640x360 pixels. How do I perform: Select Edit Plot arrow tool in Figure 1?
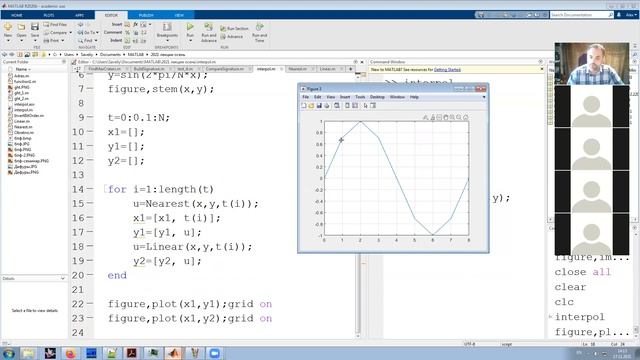(365, 106)
